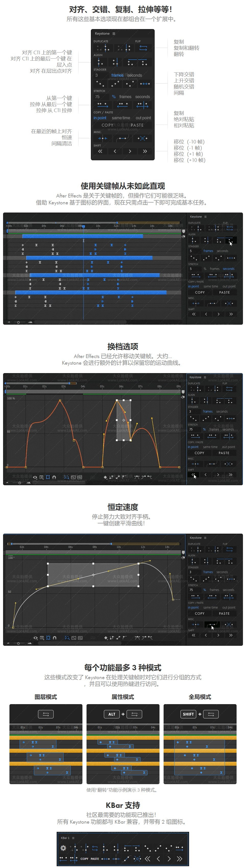Click random stagger icon in topmost Keystone panel
245x868 pixels.
130,84
